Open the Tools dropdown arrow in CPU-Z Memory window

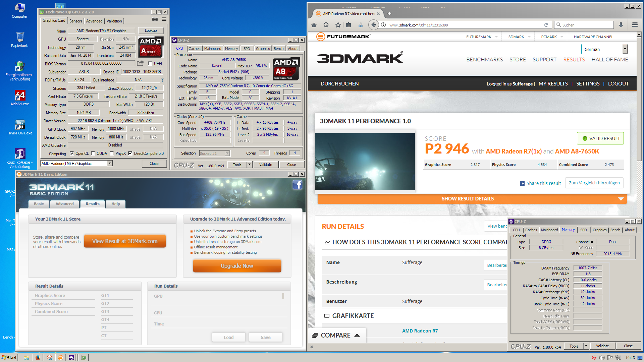(x=586, y=346)
